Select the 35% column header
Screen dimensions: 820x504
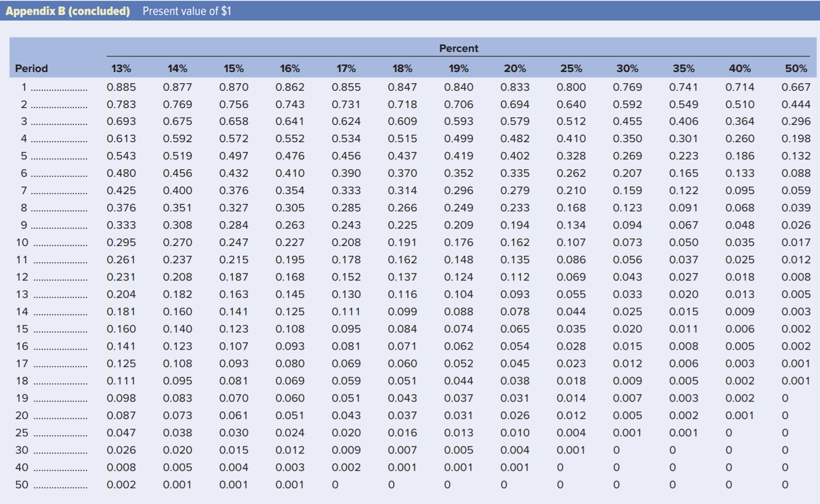[683, 68]
